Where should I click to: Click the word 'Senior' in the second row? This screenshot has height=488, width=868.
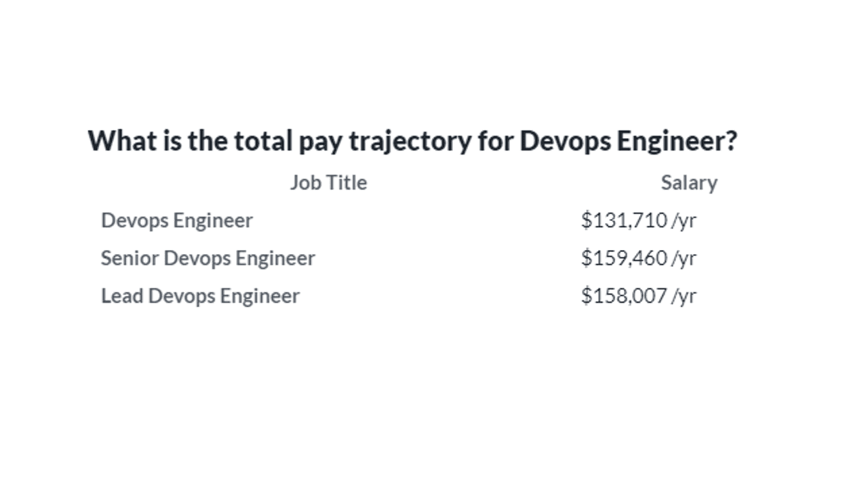[x=130, y=258]
